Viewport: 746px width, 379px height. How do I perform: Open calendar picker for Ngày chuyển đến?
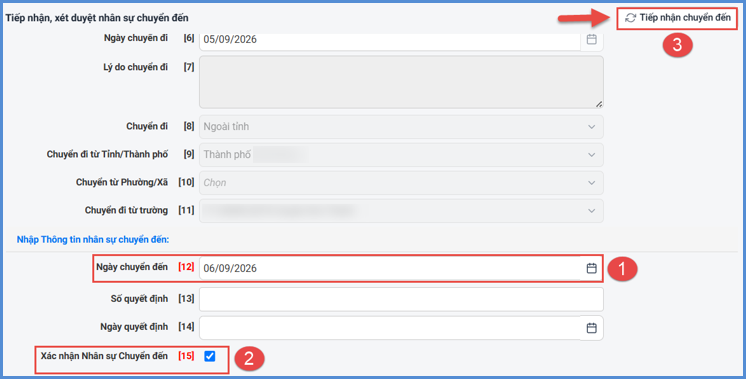pyautogui.click(x=591, y=268)
